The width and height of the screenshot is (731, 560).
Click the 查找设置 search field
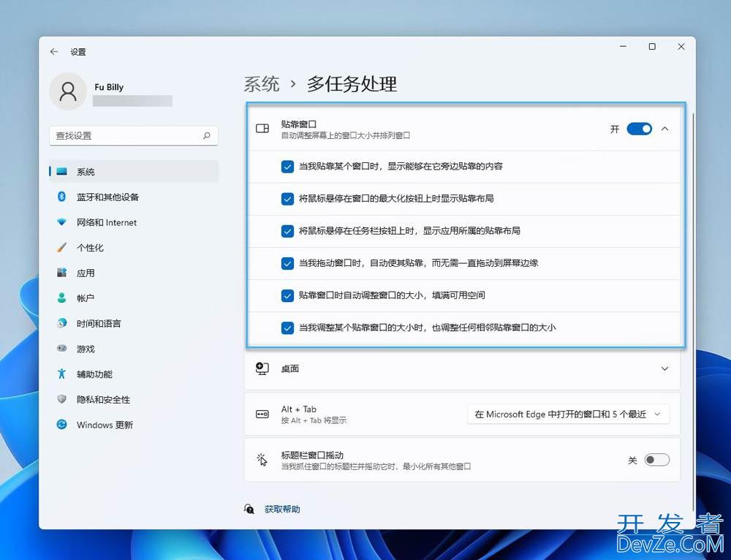click(133, 136)
